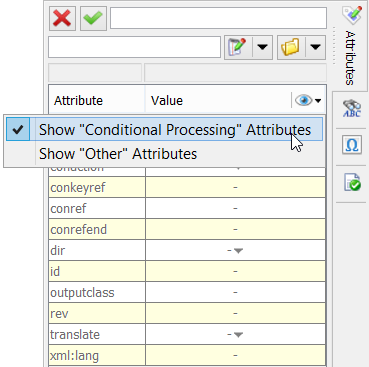Open the document validation checkmark side icon

coord(352,182)
